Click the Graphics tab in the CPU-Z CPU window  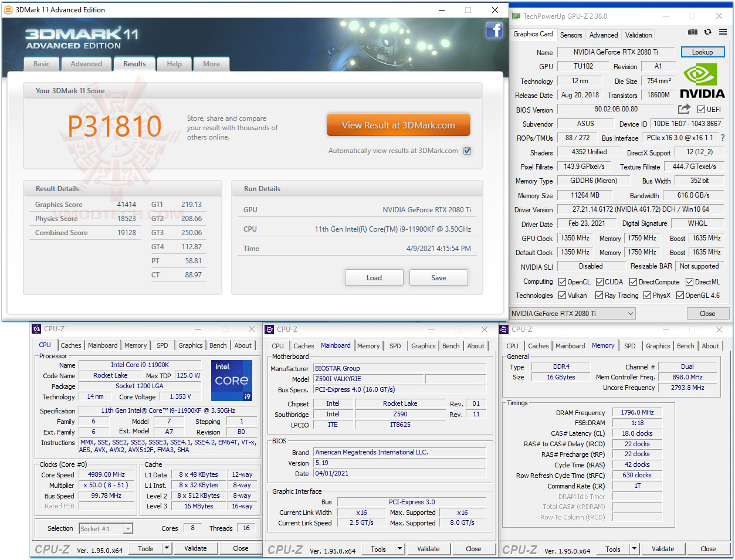click(x=191, y=345)
